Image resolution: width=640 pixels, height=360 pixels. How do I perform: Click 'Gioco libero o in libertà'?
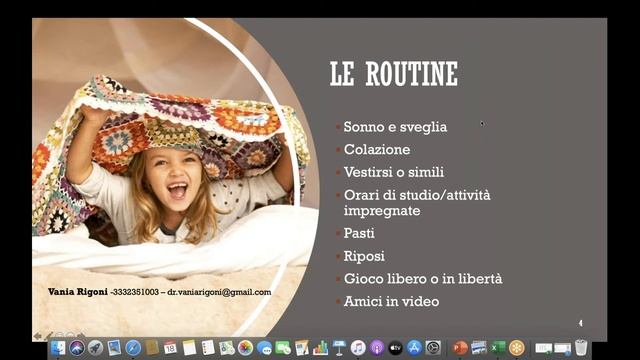coord(423,279)
